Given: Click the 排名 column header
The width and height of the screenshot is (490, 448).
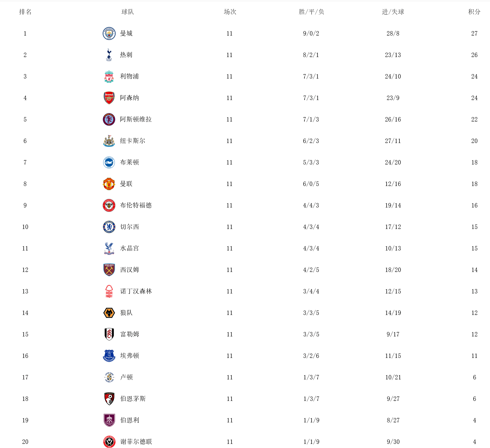Looking at the screenshot, I should click(x=25, y=12).
